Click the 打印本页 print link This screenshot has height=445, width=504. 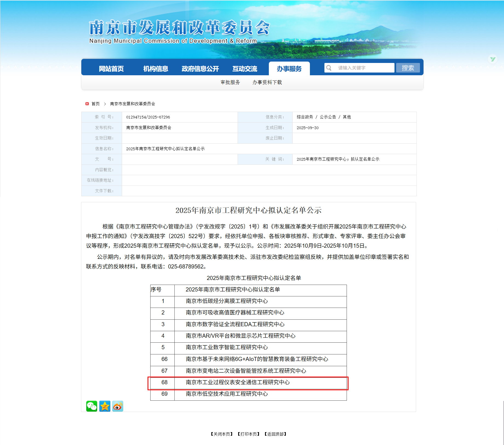(x=249, y=434)
